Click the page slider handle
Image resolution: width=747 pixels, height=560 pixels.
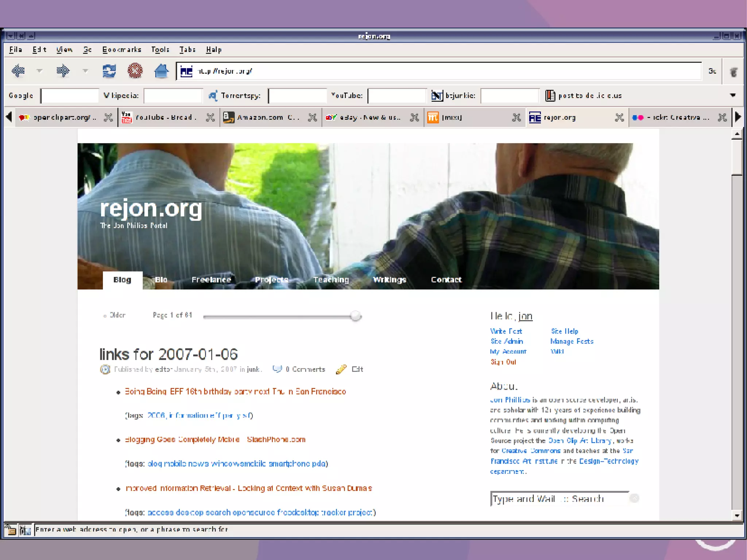pos(356,316)
